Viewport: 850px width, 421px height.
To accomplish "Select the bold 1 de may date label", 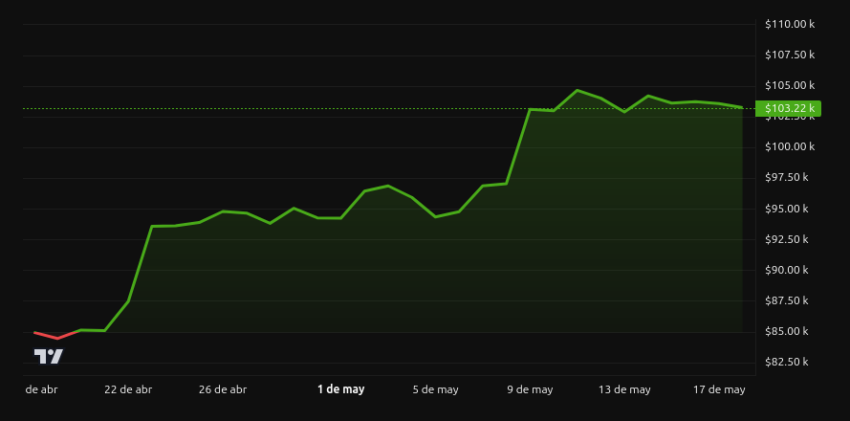I will pyautogui.click(x=341, y=389).
